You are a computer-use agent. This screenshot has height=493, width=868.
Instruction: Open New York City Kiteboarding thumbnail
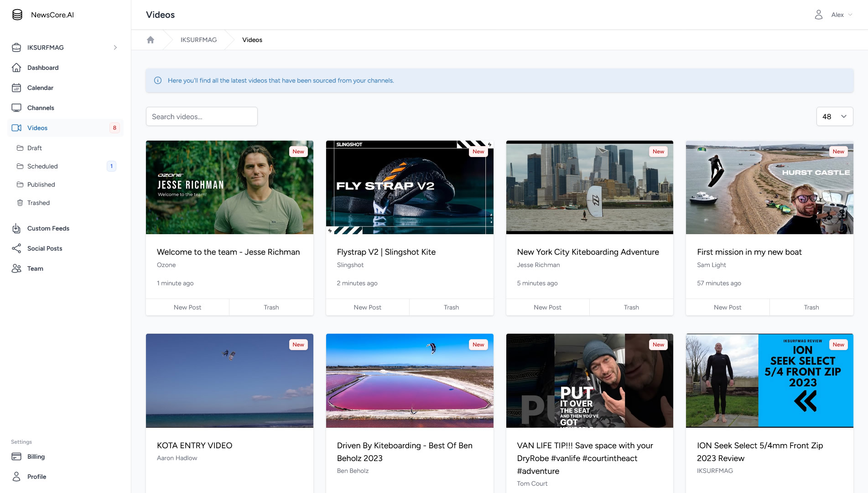click(589, 187)
